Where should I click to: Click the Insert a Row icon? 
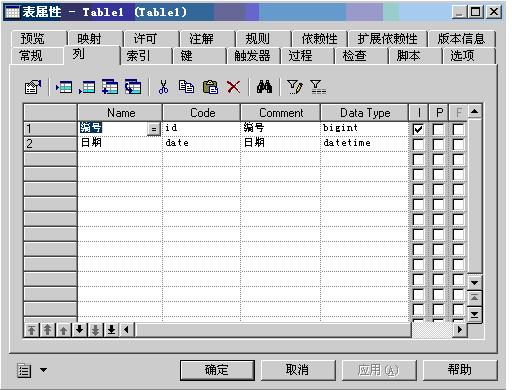tap(64, 87)
